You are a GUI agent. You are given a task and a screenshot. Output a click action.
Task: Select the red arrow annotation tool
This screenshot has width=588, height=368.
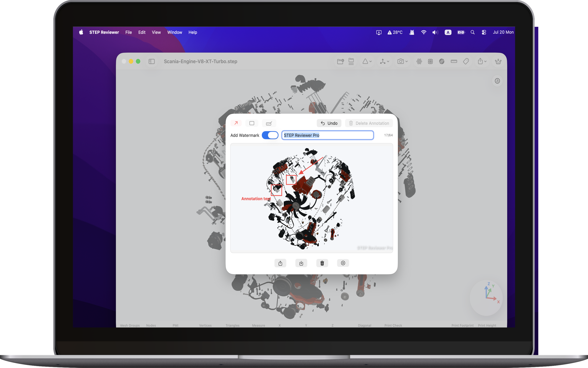236,123
